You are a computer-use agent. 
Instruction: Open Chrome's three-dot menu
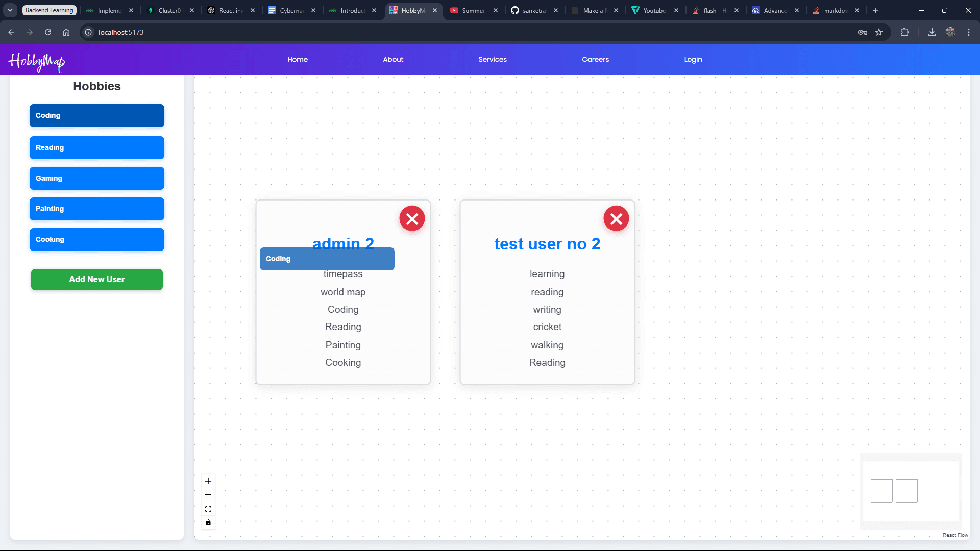pos(969,32)
